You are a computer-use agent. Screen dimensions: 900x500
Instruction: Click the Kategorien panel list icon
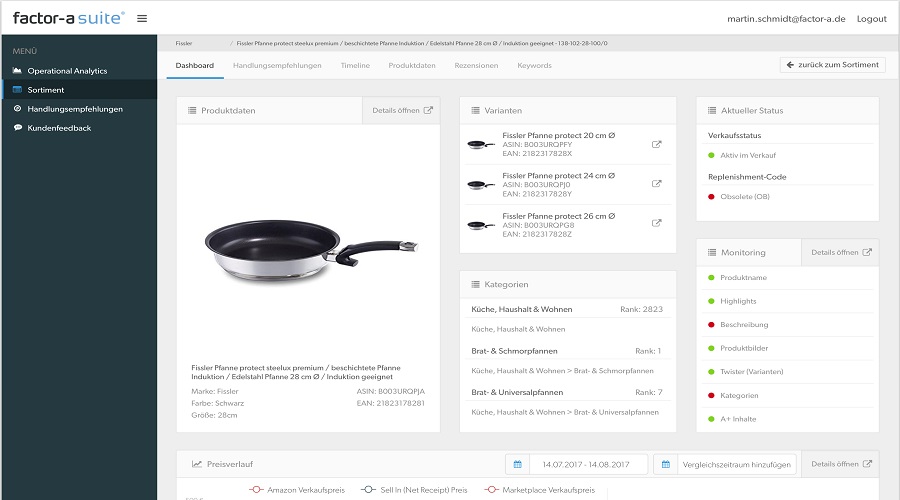[475, 284]
